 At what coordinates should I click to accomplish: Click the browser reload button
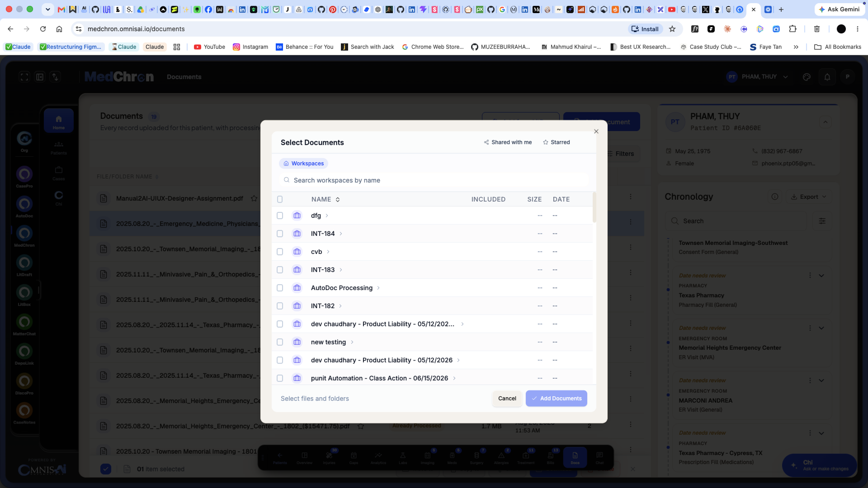click(43, 29)
